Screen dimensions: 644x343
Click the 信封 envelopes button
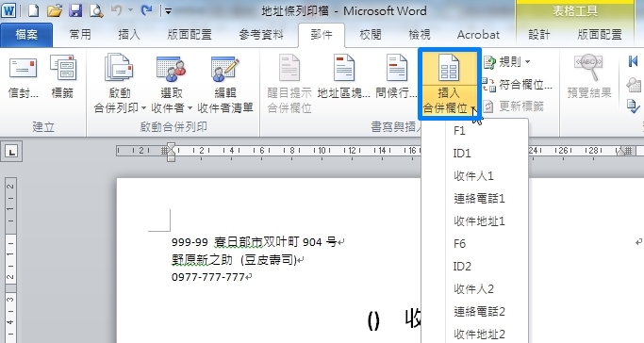tap(23, 77)
